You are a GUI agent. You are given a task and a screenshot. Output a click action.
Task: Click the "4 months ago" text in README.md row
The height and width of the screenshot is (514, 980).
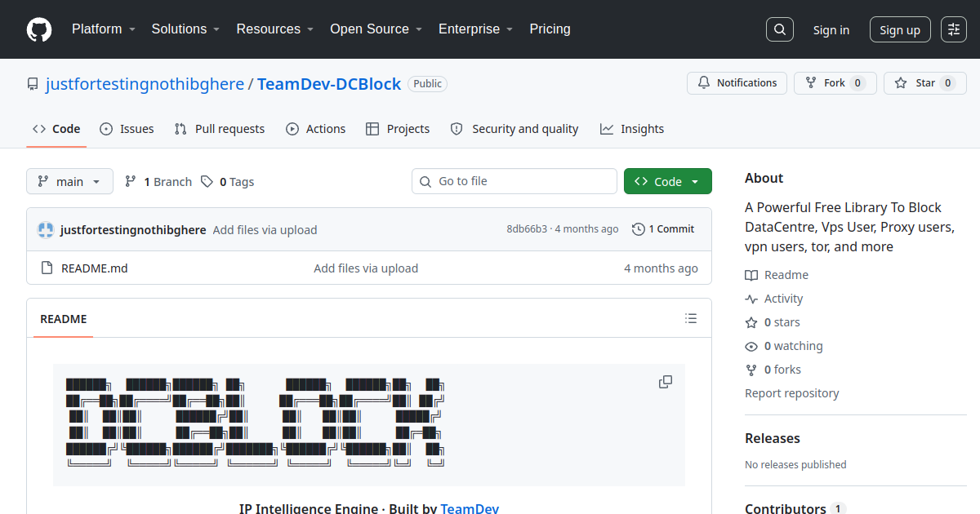tap(661, 268)
